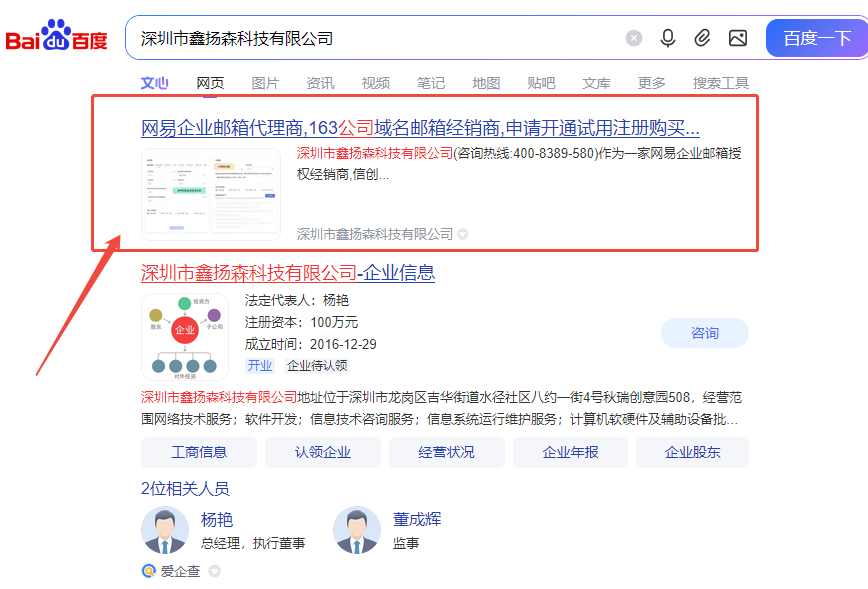
Task: Click the 开业 status tag
Action: pyautogui.click(x=260, y=365)
